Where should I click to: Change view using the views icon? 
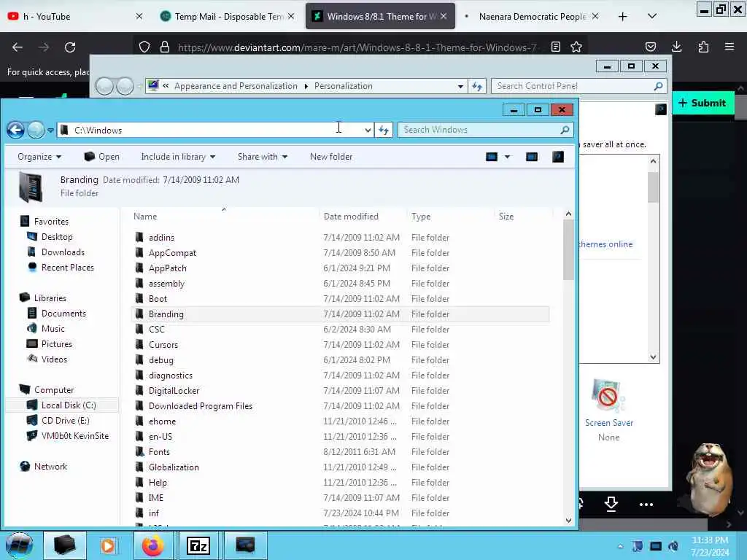(492, 157)
